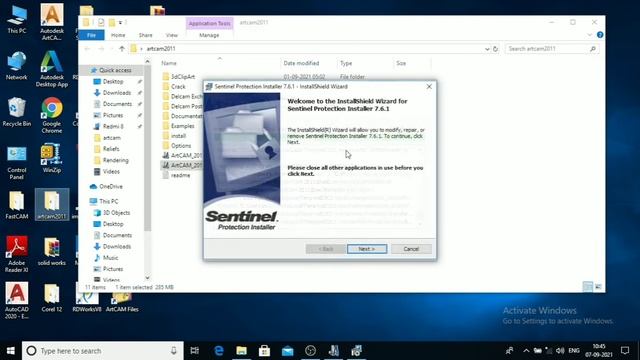Close the Sentinel InstallShield Wizard dialog

429,87
